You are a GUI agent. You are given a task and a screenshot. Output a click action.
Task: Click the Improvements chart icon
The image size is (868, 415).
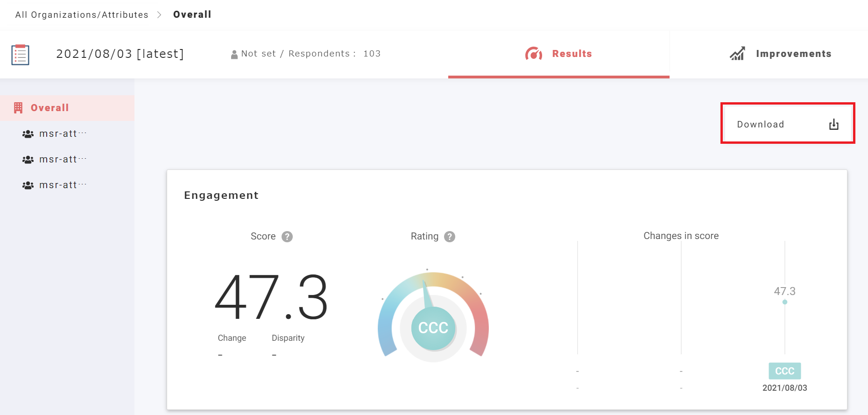point(737,54)
